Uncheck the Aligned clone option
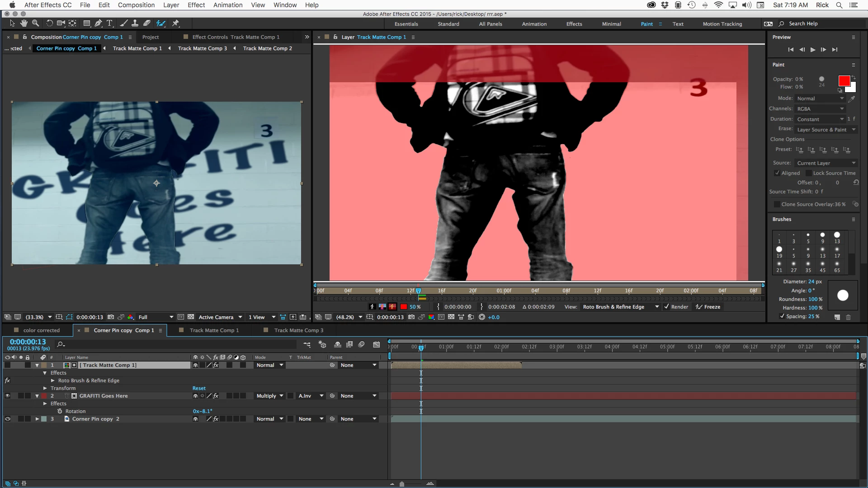Viewport: 868px width, 488px height. (x=777, y=173)
